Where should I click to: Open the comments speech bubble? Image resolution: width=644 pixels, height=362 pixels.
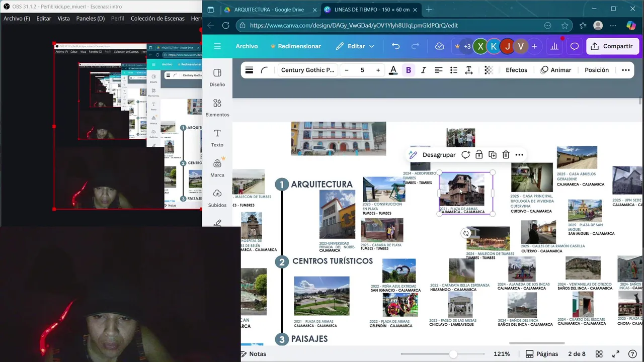[574, 46]
